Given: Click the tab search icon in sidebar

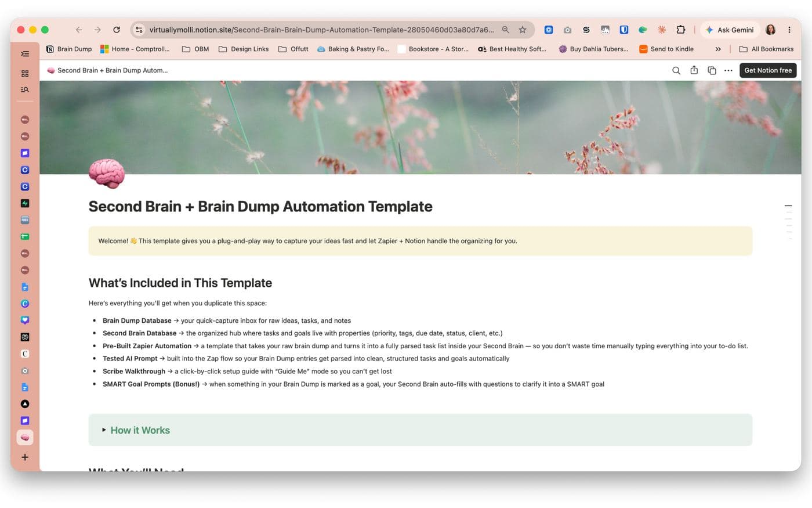Looking at the screenshot, I should [25, 89].
